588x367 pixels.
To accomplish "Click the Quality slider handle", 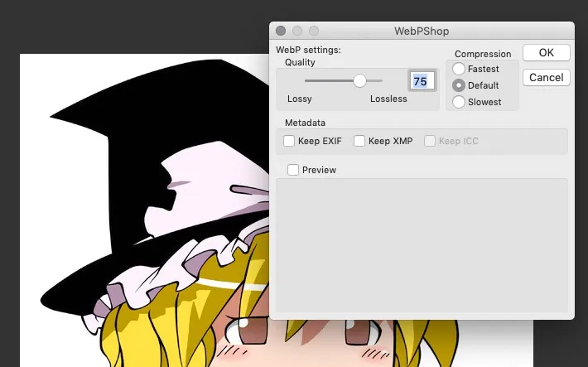I will [359, 80].
